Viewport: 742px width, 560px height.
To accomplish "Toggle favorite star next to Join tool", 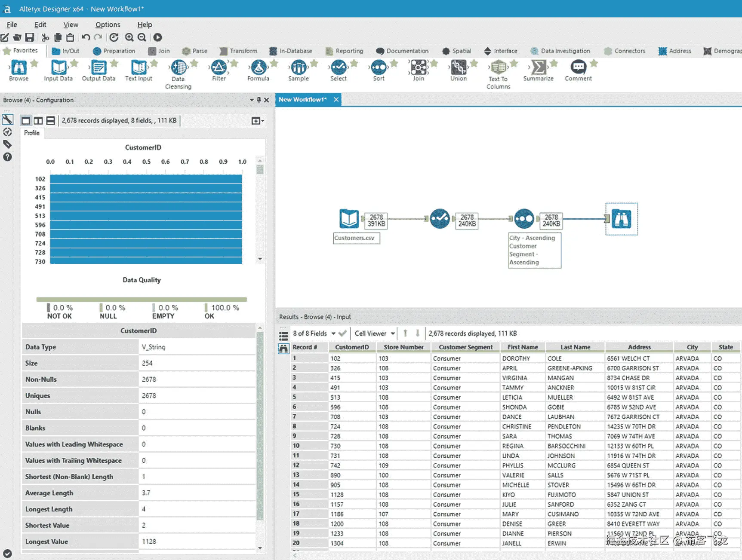I will (434, 64).
